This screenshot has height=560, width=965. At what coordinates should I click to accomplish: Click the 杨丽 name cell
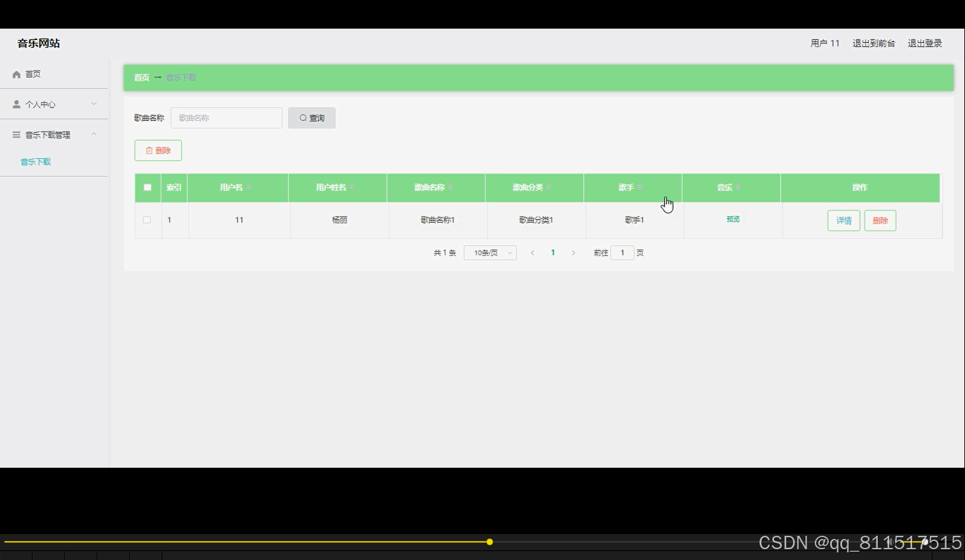pyautogui.click(x=340, y=220)
